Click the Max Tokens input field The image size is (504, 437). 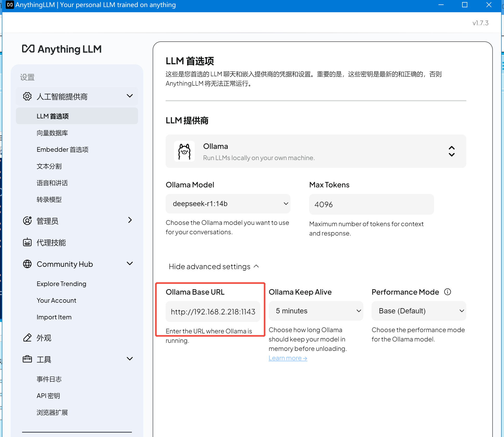tap(372, 204)
